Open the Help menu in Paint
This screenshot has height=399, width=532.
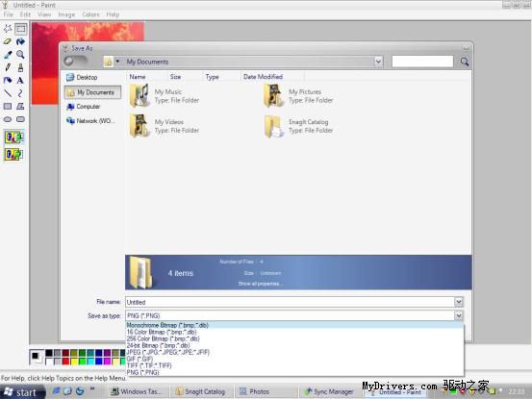pyautogui.click(x=113, y=14)
